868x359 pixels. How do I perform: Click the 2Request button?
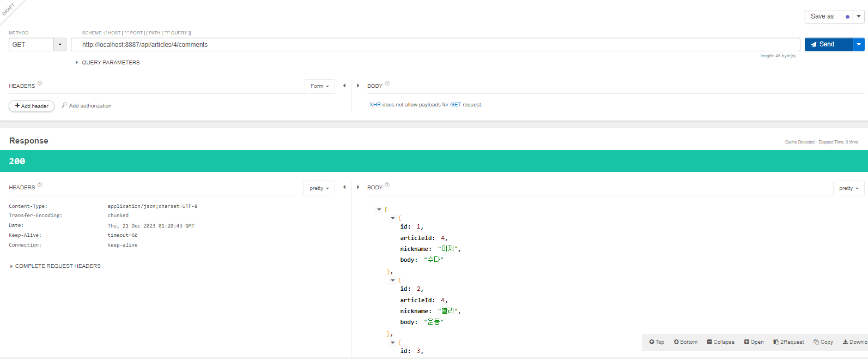click(x=788, y=342)
